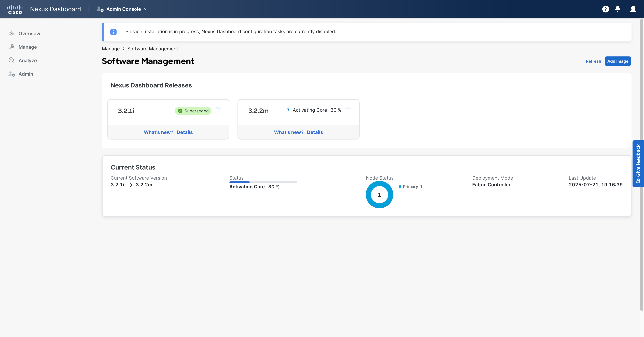Open Details for release 3.2.2m
The height and width of the screenshot is (337, 644).
pos(315,132)
